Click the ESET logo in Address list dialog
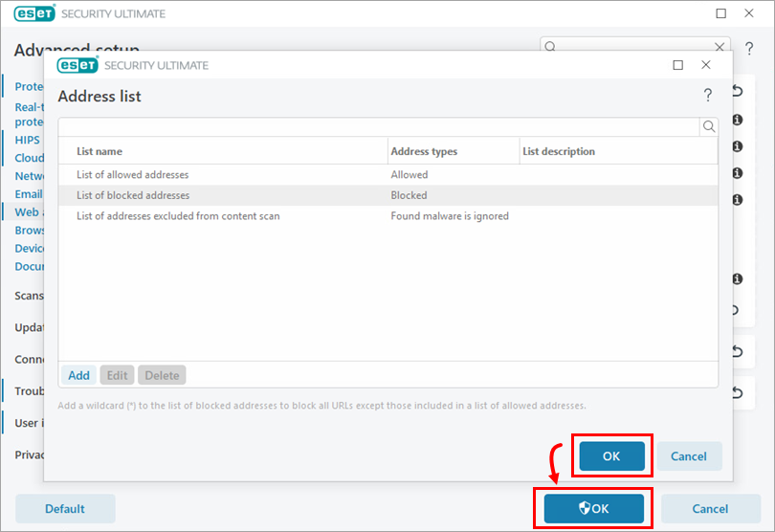 (76, 65)
